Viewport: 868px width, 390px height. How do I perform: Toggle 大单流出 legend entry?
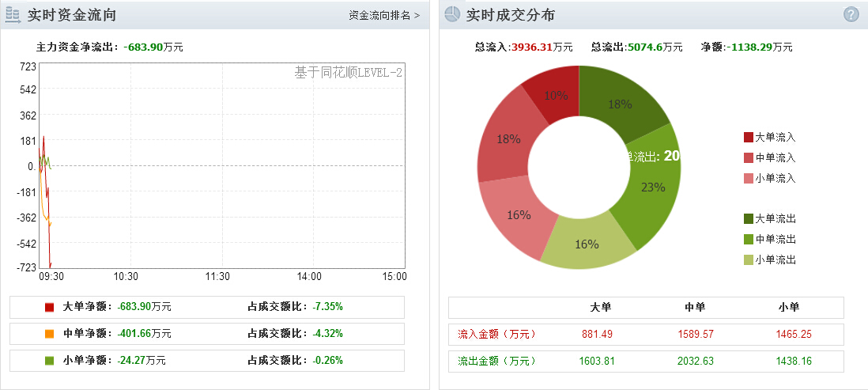coord(769,219)
